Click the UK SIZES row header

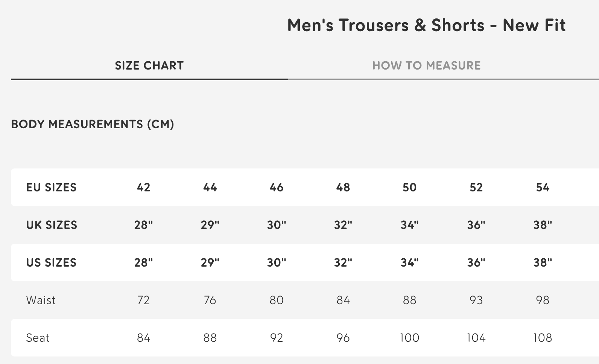(x=51, y=225)
